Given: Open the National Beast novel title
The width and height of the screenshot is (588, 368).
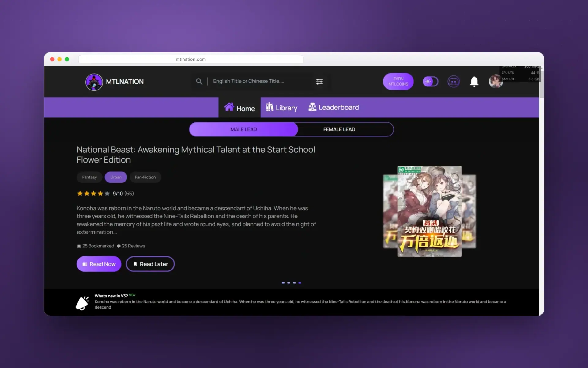Looking at the screenshot, I should click(196, 155).
